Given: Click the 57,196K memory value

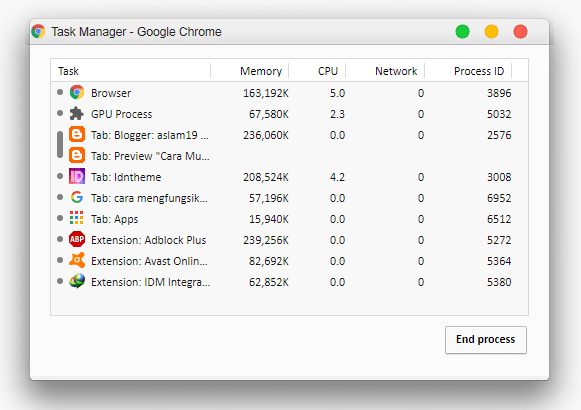Looking at the screenshot, I should click(x=269, y=198).
